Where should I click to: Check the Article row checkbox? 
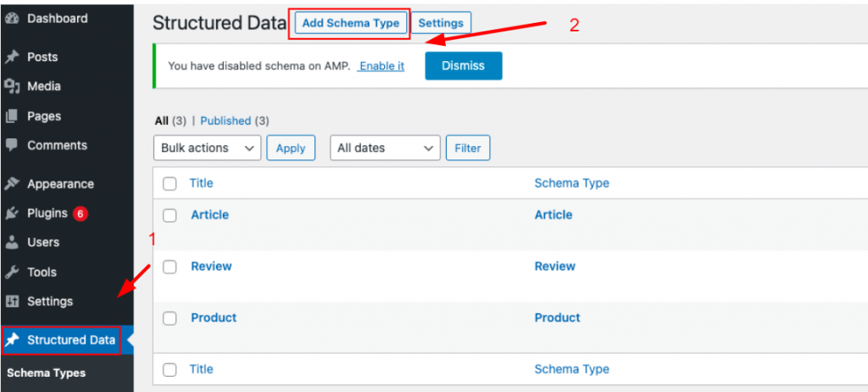(x=170, y=216)
